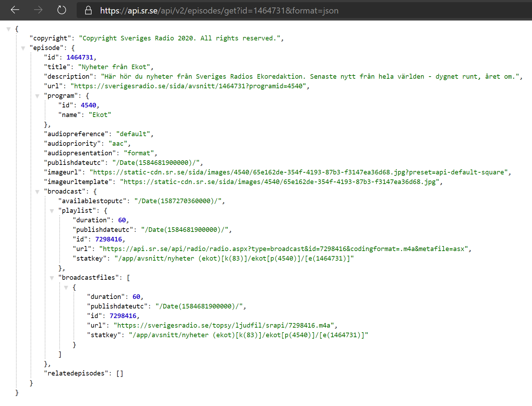Click the "audiopreference" key name
532x406 pixels.
tap(76, 134)
